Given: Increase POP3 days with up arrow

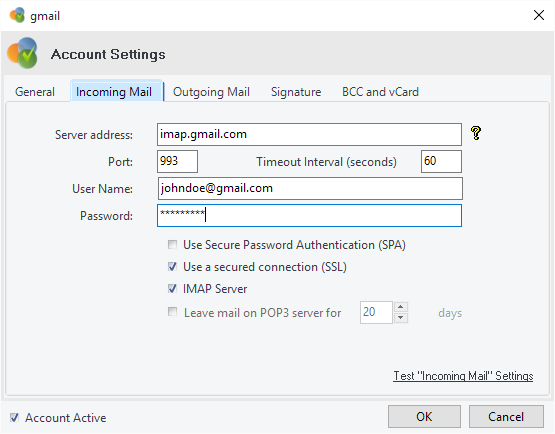Looking at the screenshot, I should [400, 307].
